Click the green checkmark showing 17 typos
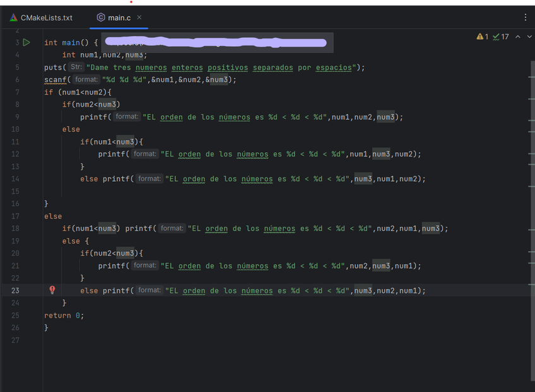 [501, 37]
